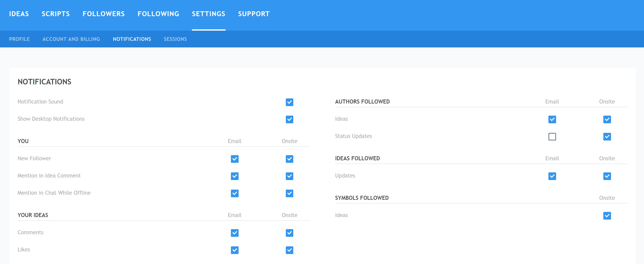The height and width of the screenshot is (264, 644).
Task: Open Account and Billing sub-tab
Action: [71, 39]
